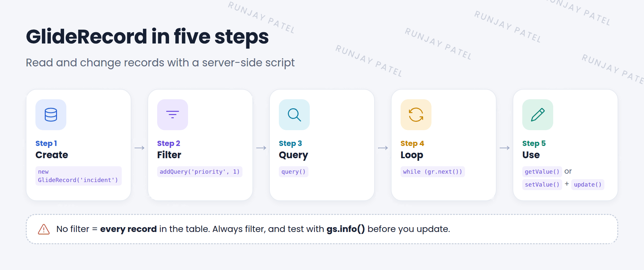Click the filter lines icon in Step 2 card
This screenshot has width=644, height=270.
173,114
